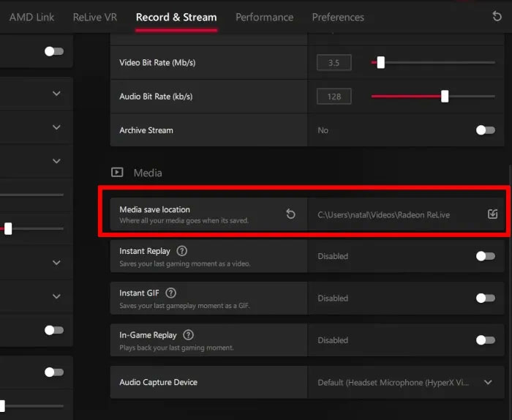The image size is (512, 420).
Task: Click the Archive Stream "No" status text
Action: pyautogui.click(x=323, y=130)
